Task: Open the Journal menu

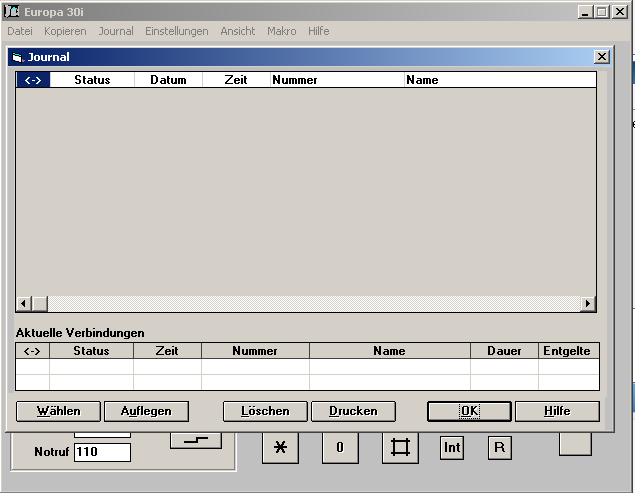Action: (x=116, y=31)
